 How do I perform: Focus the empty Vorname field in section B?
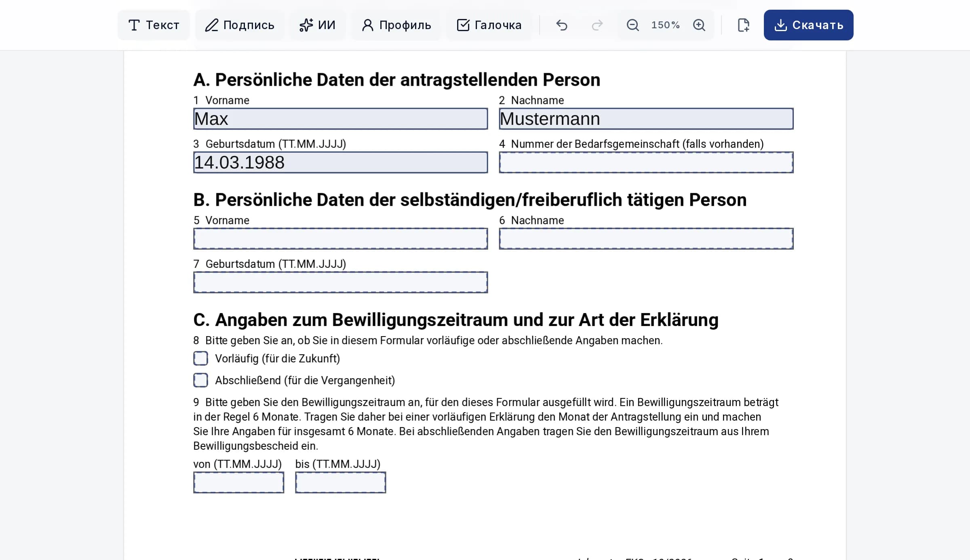[340, 239]
